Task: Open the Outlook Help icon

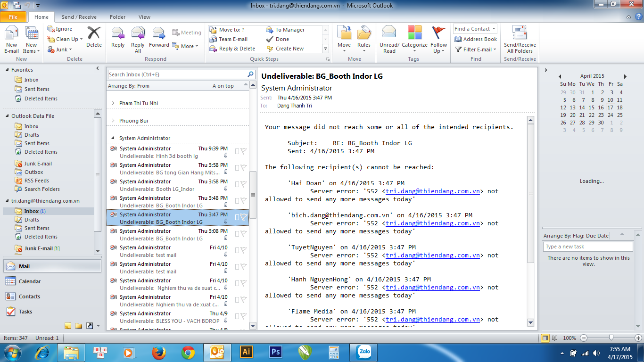Action: click(x=638, y=17)
